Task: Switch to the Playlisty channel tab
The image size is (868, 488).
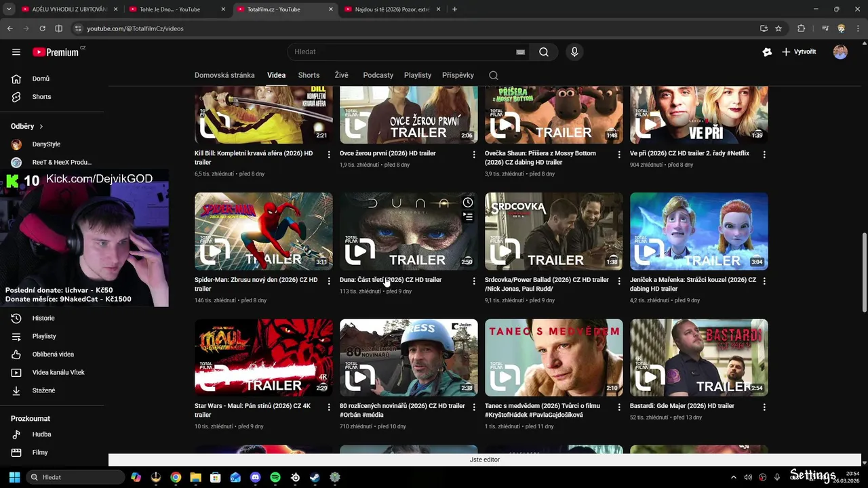Action: tap(418, 75)
